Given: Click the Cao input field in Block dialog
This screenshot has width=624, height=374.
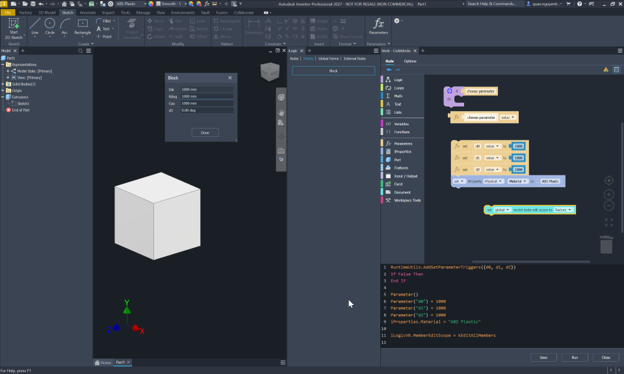Looking at the screenshot, I should point(207,103).
